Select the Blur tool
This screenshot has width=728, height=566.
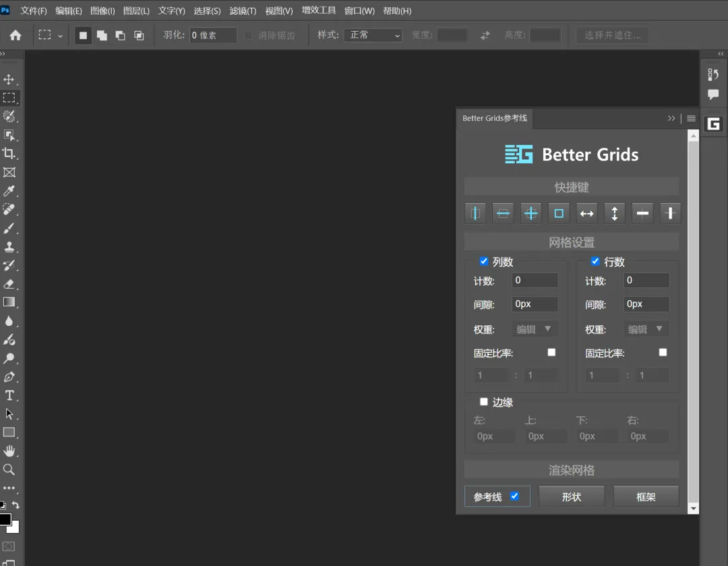[9, 321]
